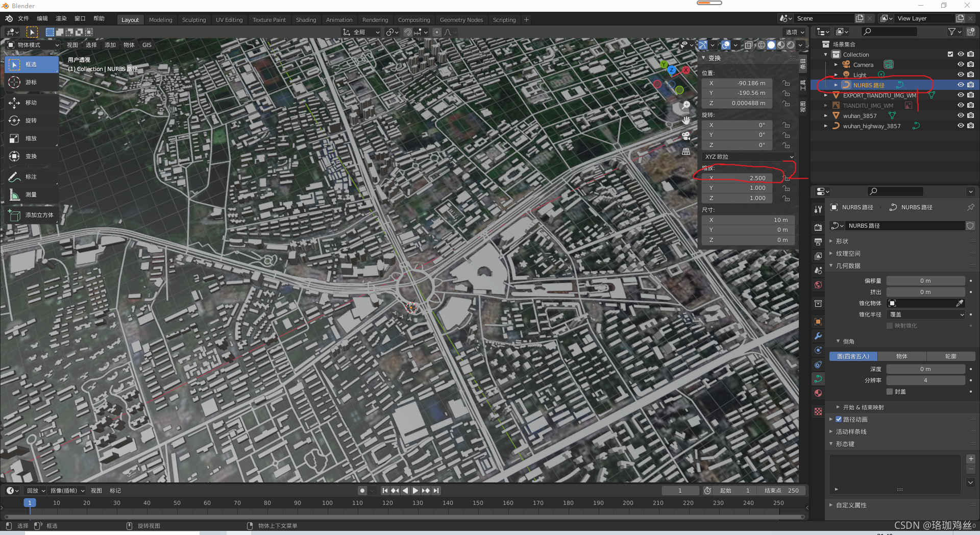This screenshot has width=980, height=535.
Task: Select the Scale (缩放) tool
Action: click(x=32, y=138)
